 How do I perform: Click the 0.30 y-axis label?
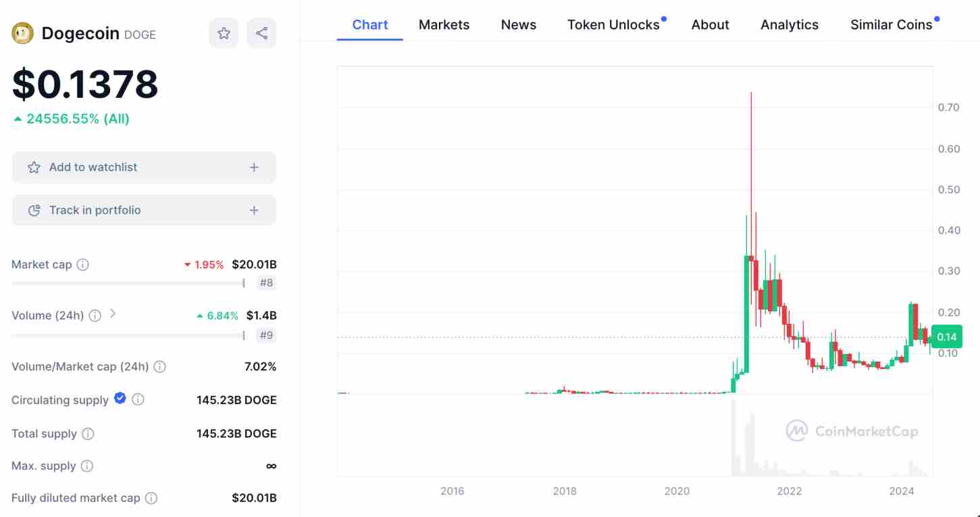tap(949, 271)
